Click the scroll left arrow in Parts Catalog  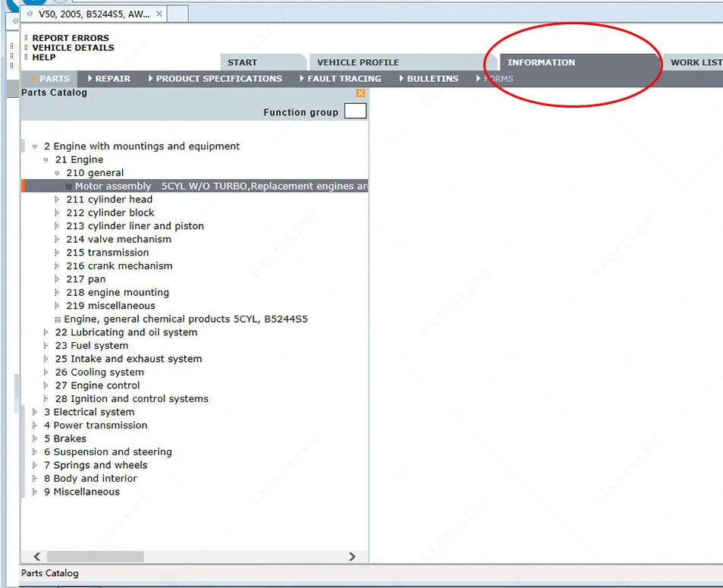37,557
